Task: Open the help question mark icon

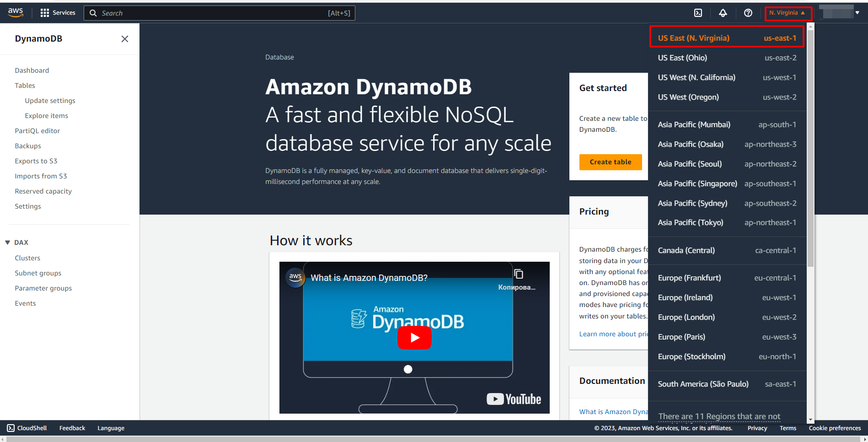Action: (x=748, y=13)
